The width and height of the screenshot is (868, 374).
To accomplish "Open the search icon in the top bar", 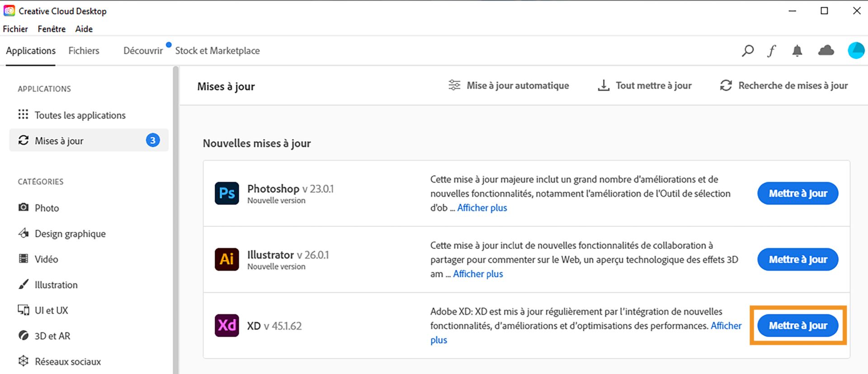I will (747, 51).
